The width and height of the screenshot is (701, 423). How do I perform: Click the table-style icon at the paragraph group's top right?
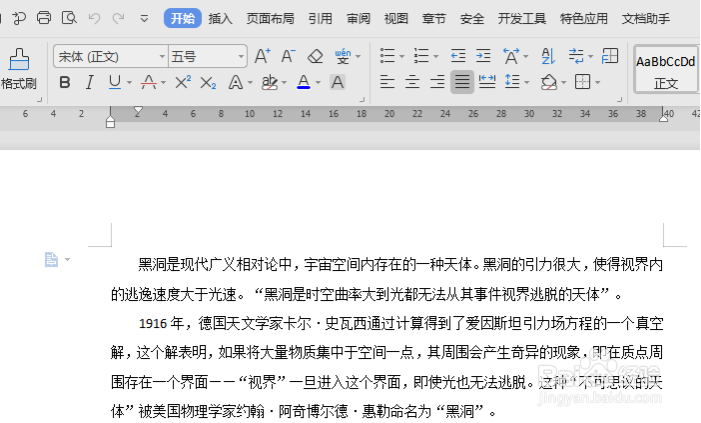[610, 56]
